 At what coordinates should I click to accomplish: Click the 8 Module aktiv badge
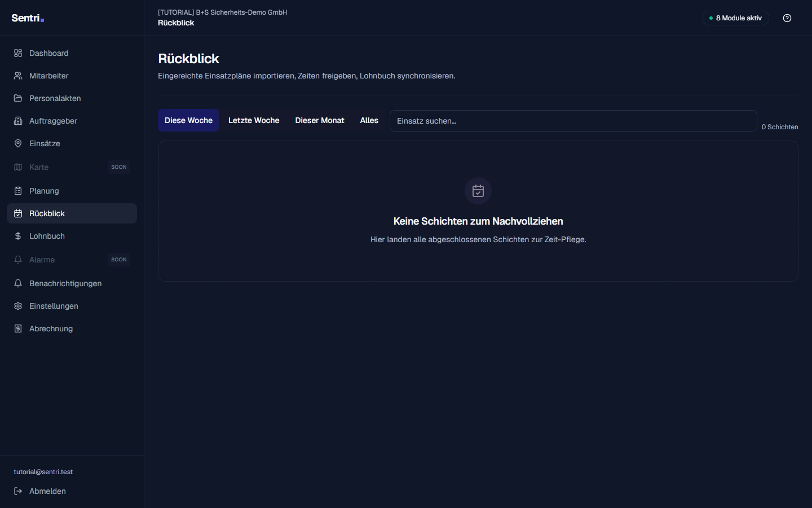(735, 18)
